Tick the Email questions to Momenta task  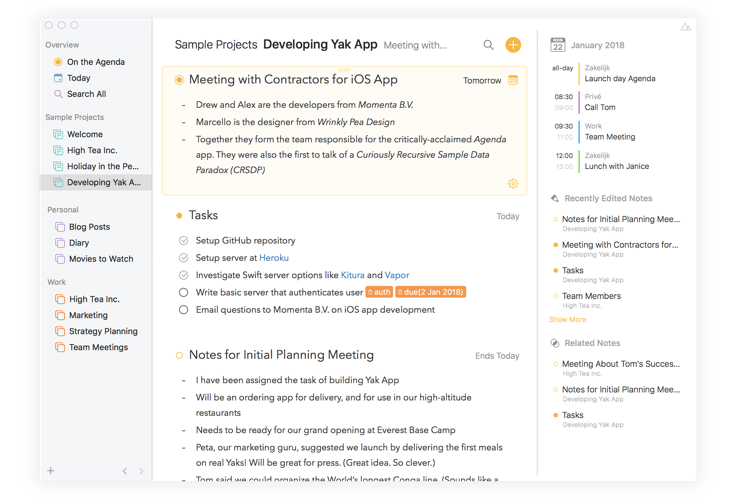click(183, 310)
